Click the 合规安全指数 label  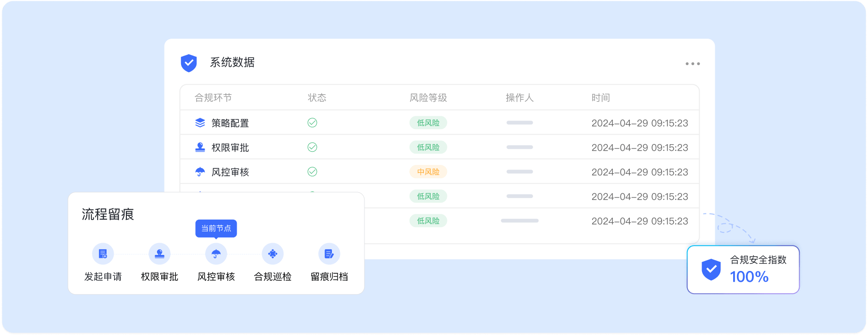(758, 260)
